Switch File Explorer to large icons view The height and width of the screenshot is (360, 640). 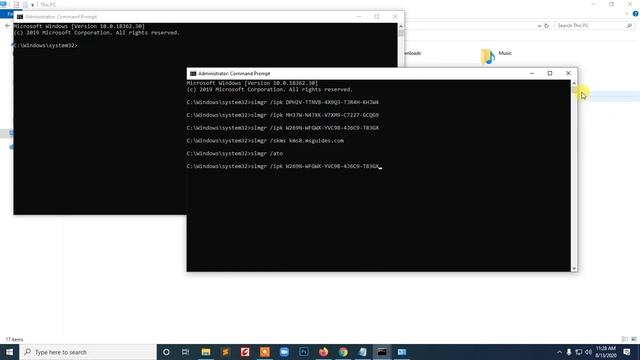[634, 339]
